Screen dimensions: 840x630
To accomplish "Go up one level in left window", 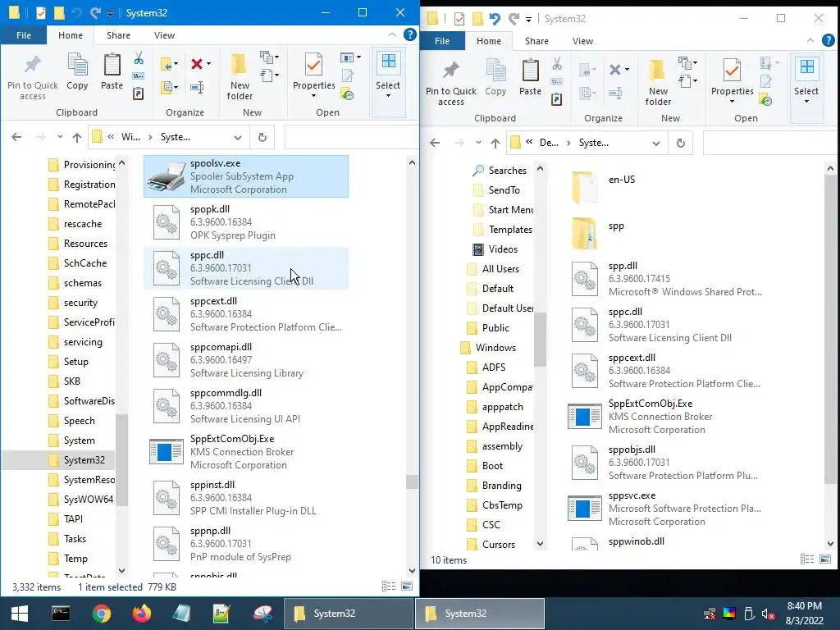I will coord(76,137).
